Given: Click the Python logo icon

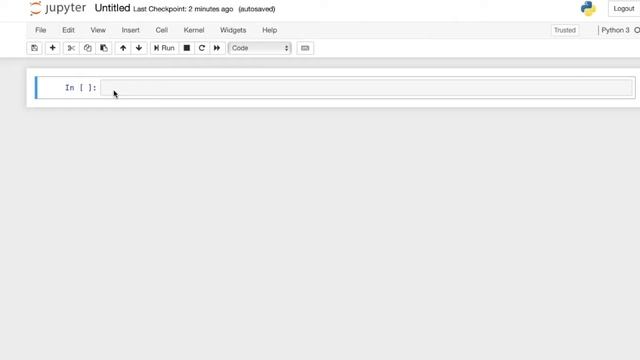Looking at the screenshot, I should pos(588,9).
